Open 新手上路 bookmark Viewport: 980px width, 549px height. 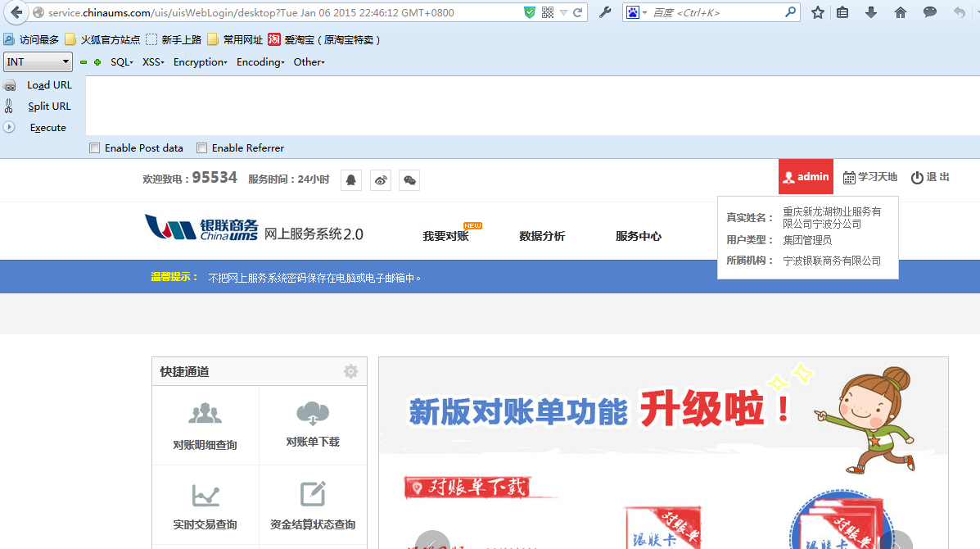click(x=173, y=39)
